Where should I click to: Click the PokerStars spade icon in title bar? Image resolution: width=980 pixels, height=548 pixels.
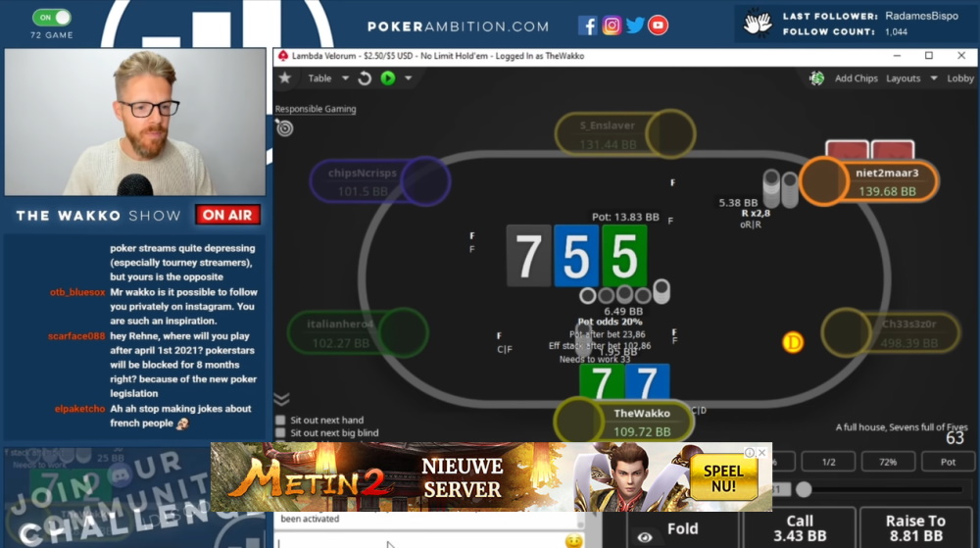[283, 56]
